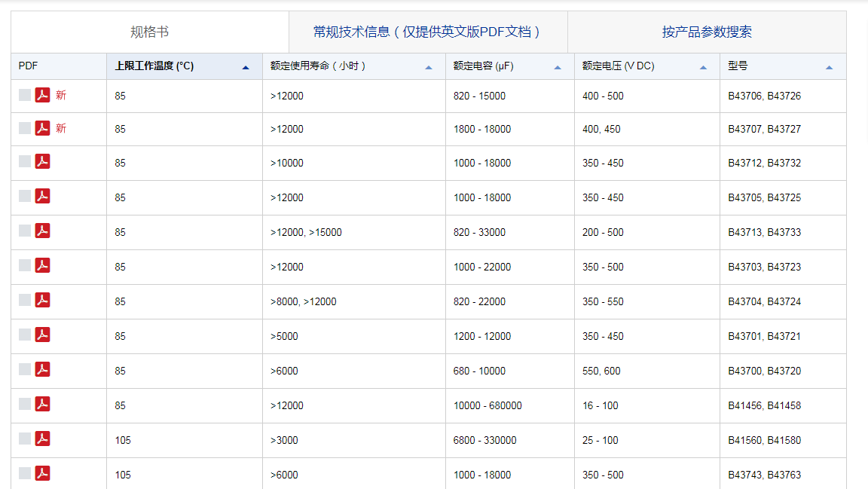Switch to 常规技术信息 tab
The width and height of the screenshot is (868, 489).
click(x=427, y=32)
